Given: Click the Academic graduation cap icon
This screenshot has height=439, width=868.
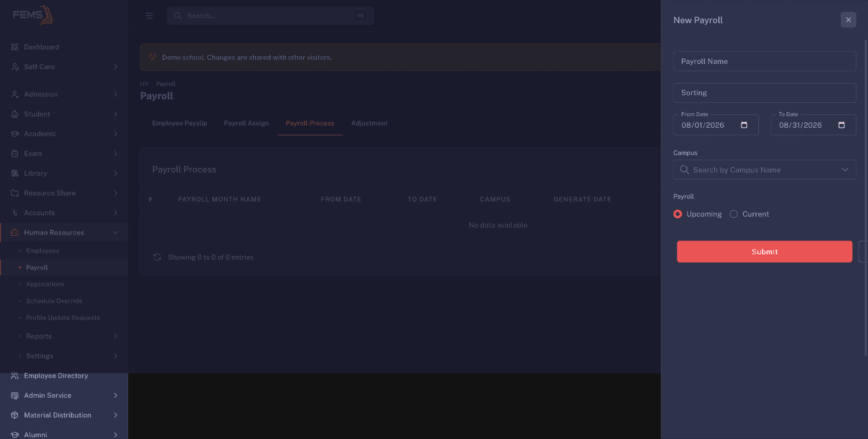Looking at the screenshot, I should click(x=15, y=134).
